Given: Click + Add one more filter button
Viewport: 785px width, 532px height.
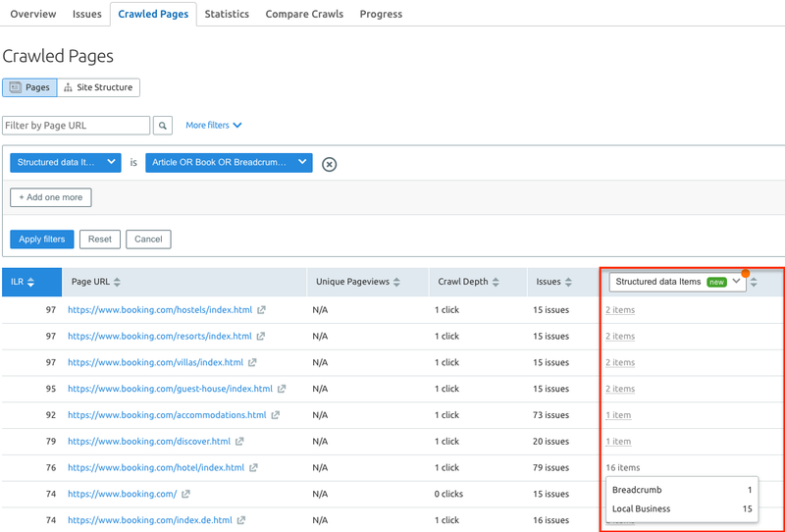Looking at the screenshot, I should (51, 197).
